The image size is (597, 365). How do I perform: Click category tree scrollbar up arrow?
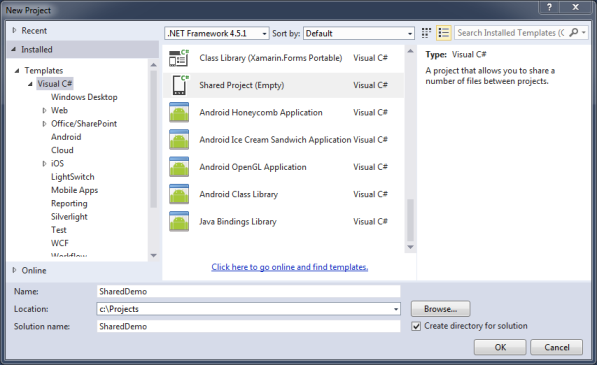154,65
